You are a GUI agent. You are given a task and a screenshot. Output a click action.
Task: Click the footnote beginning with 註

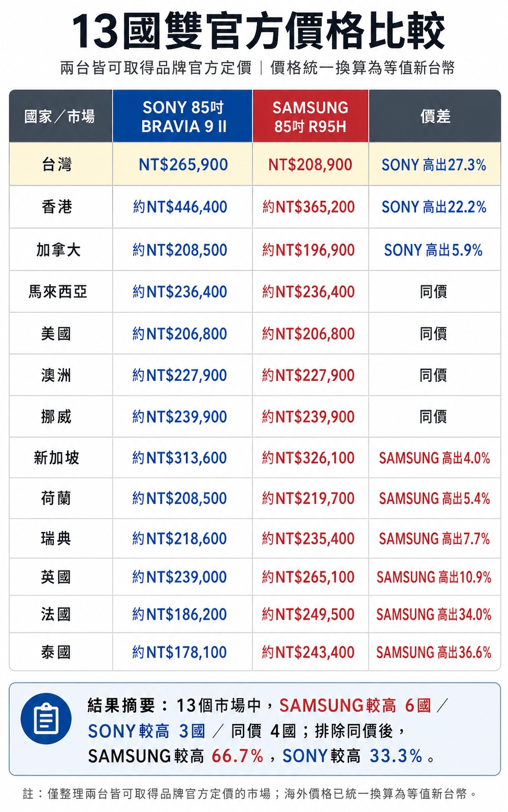click(250, 794)
